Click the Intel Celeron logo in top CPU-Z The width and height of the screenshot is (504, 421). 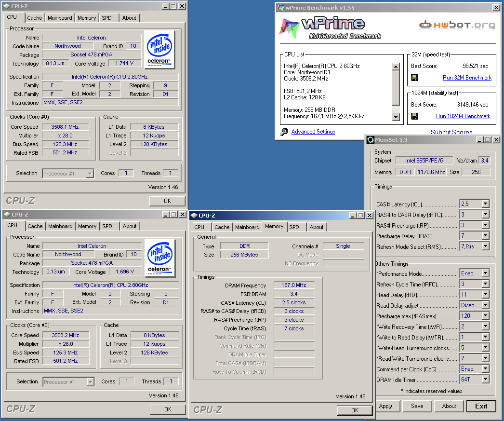pos(159,50)
